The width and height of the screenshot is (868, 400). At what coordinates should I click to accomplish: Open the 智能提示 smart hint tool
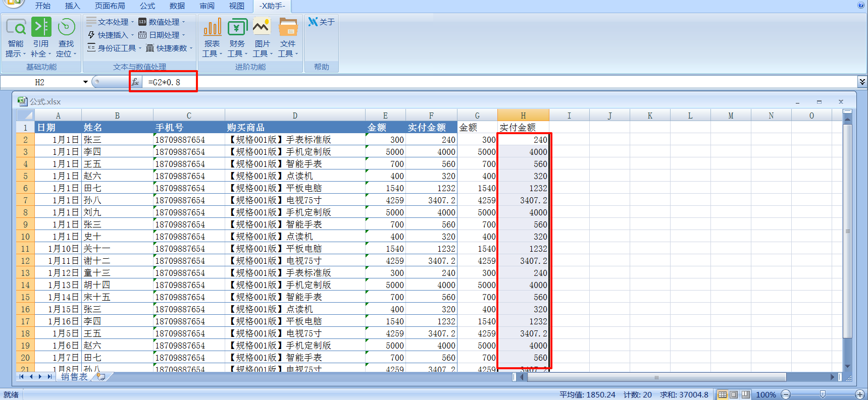point(16,38)
